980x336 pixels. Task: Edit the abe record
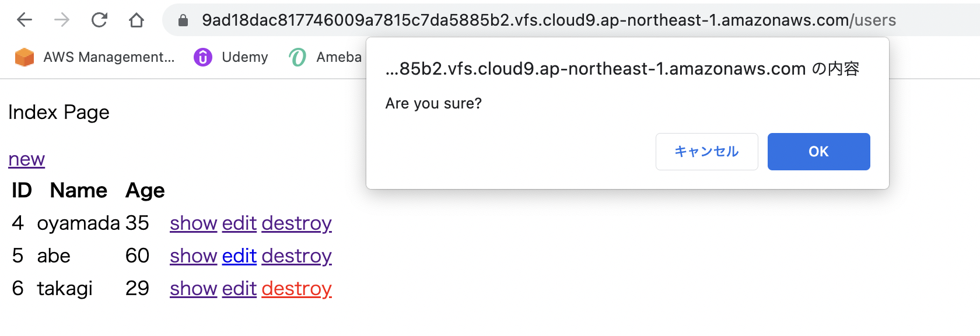(239, 256)
